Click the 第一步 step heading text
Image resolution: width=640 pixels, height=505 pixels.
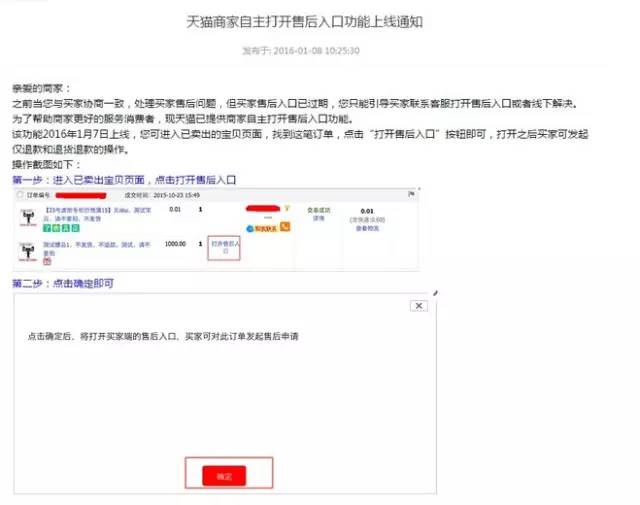(x=124, y=180)
